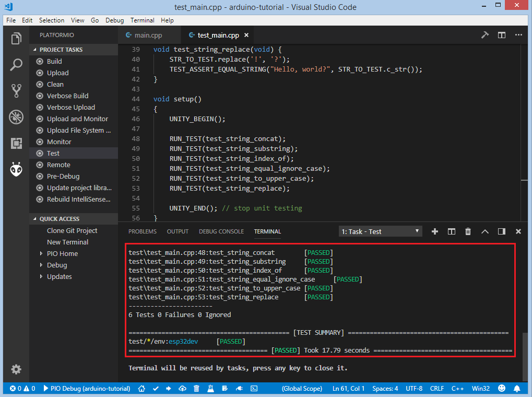Split the editor with the title bar icon
The width and height of the screenshot is (532, 397).
(502, 35)
